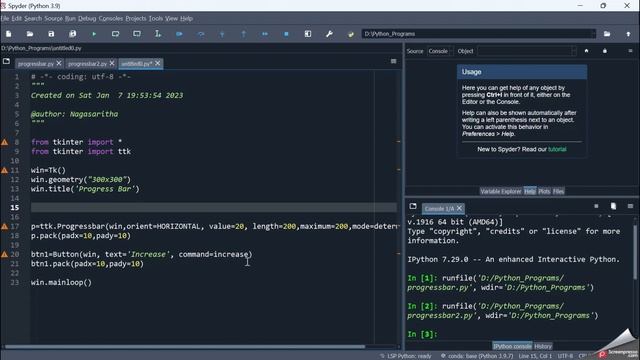Screen dimensions: 640x360
Task: Close the untitled0.py tab
Action: tap(158, 63)
